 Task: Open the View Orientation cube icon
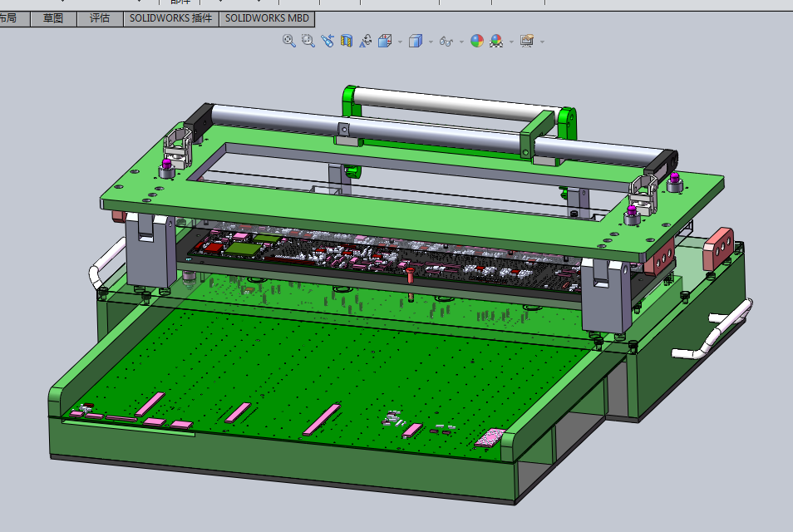point(385,41)
